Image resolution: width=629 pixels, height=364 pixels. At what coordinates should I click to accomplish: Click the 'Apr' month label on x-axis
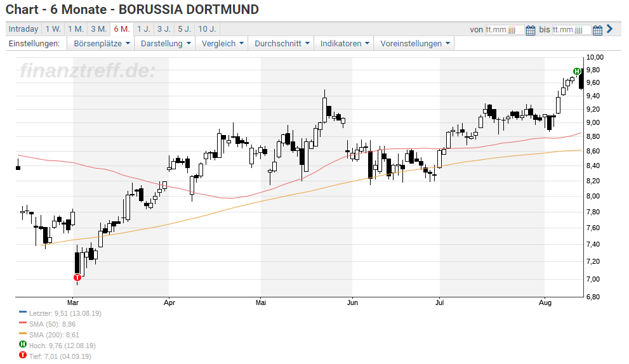169,302
